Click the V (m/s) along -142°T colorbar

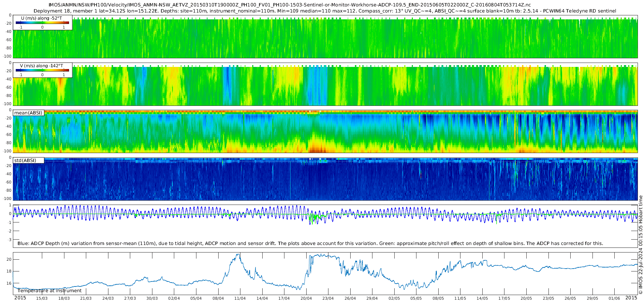tap(42, 70)
